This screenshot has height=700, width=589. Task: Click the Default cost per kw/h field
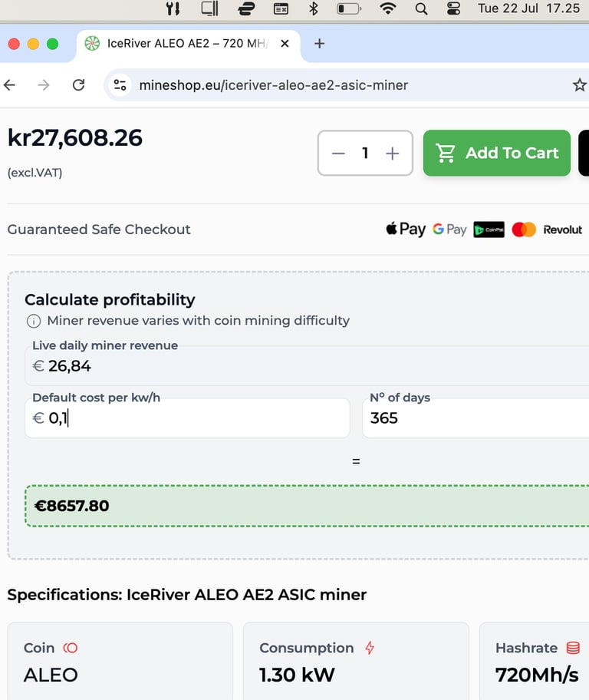click(187, 418)
